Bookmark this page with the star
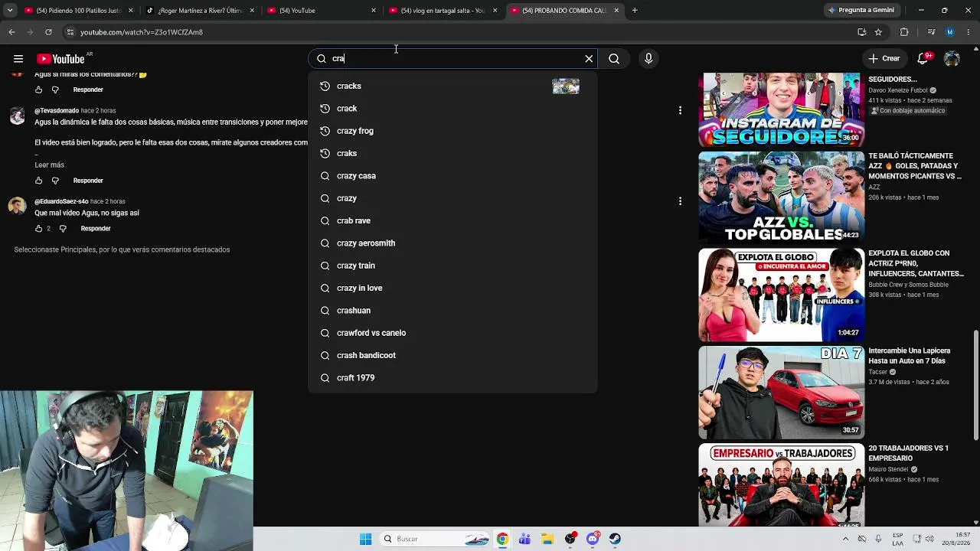The image size is (980, 551). pyautogui.click(x=878, y=32)
